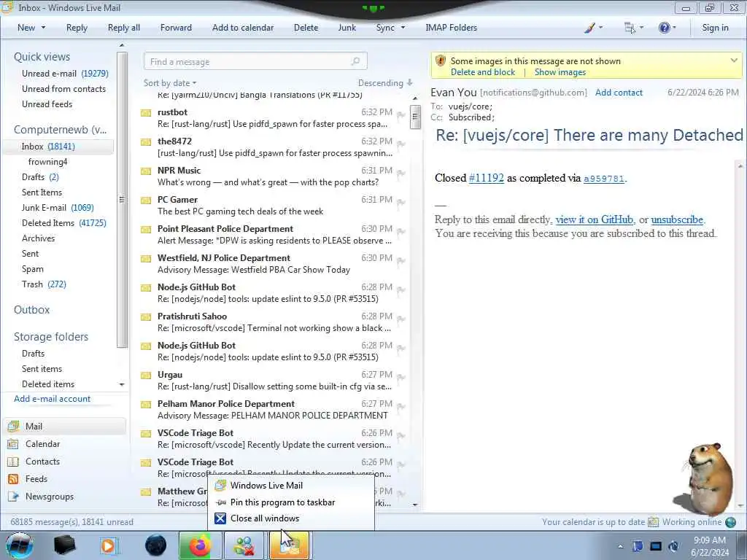Click Reply all in the toolbar
This screenshot has height=560, width=747.
[124, 28]
